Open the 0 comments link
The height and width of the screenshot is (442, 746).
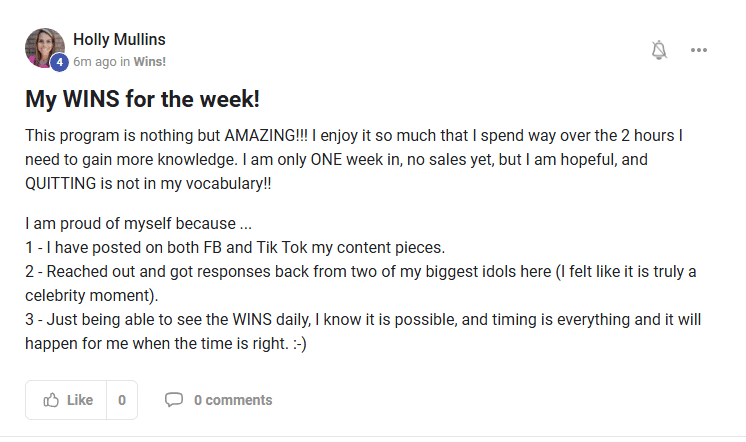pyautogui.click(x=233, y=400)
